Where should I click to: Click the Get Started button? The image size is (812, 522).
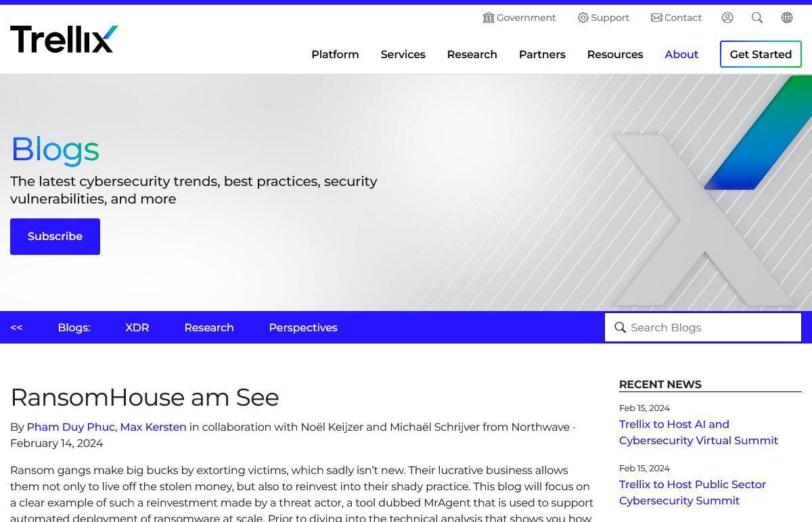(x=761, y=54)
